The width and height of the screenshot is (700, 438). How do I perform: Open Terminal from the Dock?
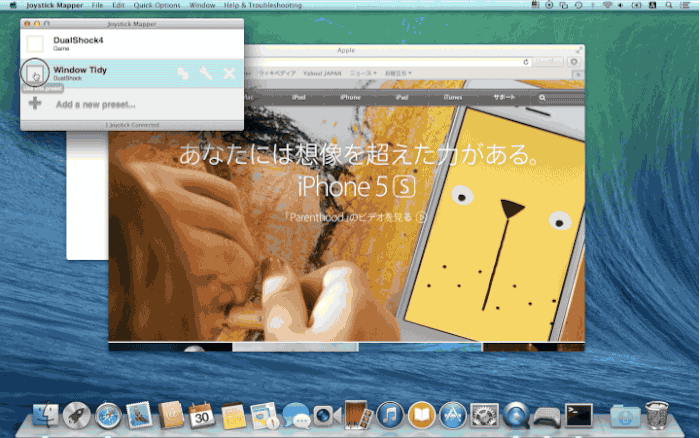pyautogui.click(x=579, y=415)
